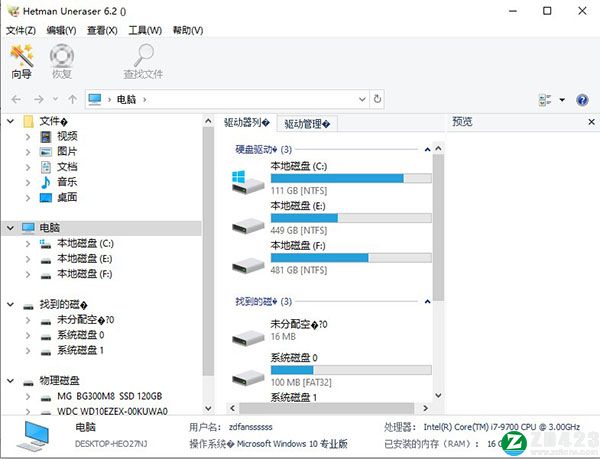Click the drive list horizontal scrollbar
The height and width of the screenshot is (459, 600).
(326, 408)
